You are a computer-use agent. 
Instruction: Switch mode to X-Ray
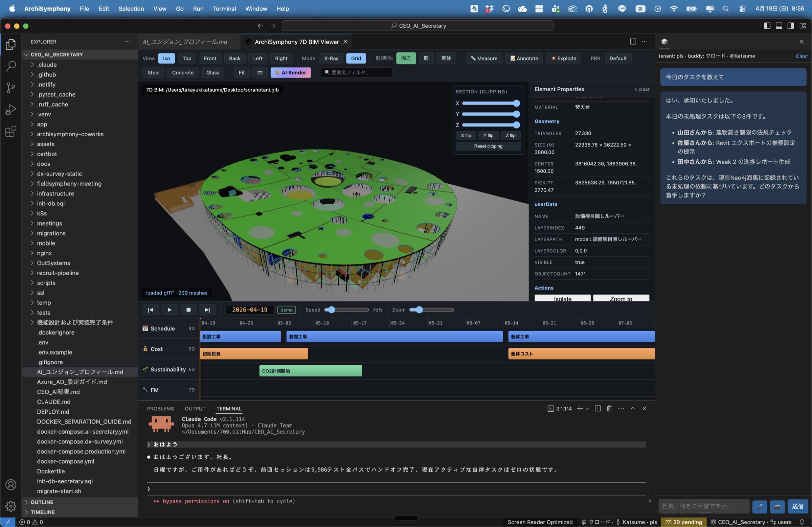[331, 58]
